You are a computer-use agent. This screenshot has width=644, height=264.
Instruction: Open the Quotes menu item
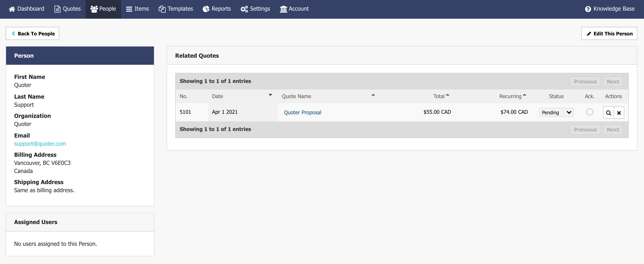pos(68,9)
